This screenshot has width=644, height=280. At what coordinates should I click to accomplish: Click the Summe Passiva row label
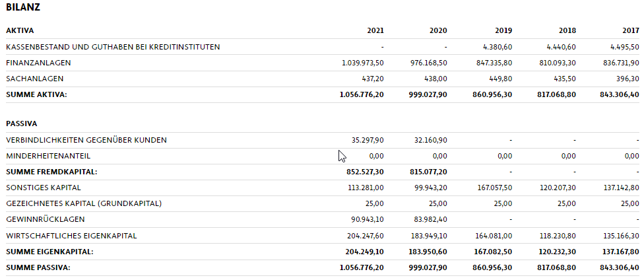38,267
